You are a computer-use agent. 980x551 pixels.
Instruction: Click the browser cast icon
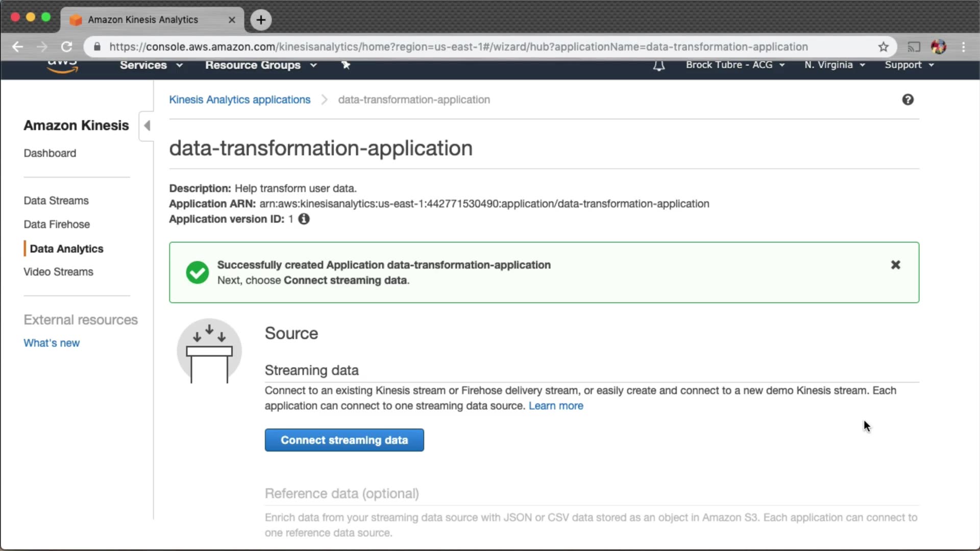click(914, 47)
